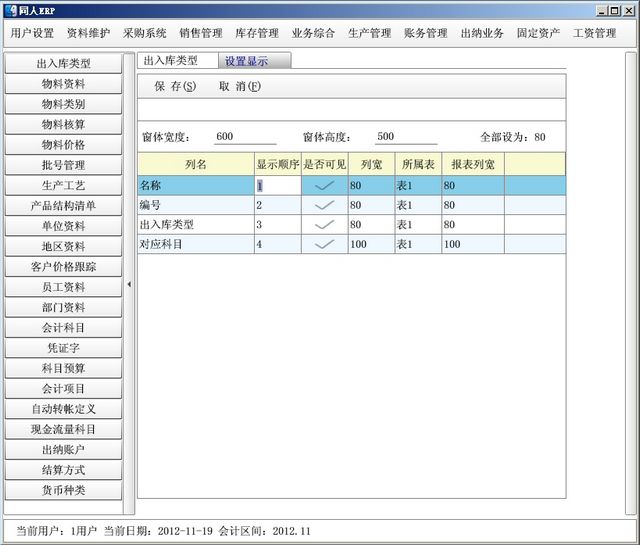This screenshot has width=640, height=545.
Task: Collapse the sidebar with the splitter arrow
Action: 129,285
